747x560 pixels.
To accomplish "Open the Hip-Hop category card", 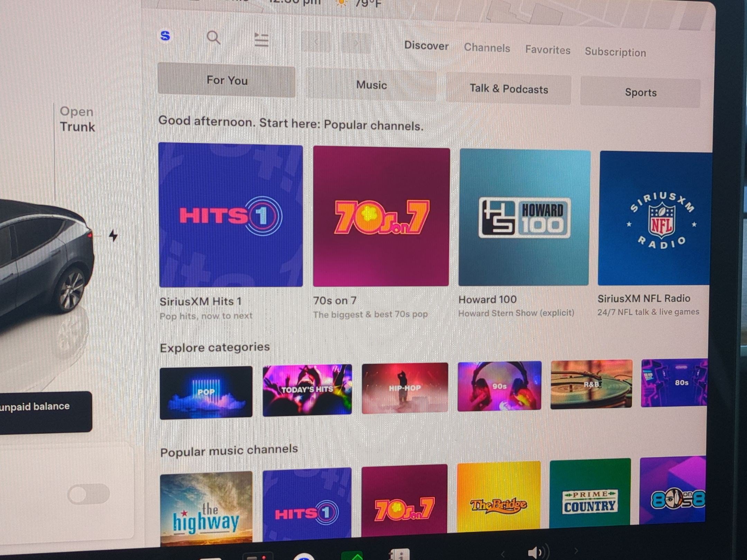I will pyautogui.click(x=405, y=388).
